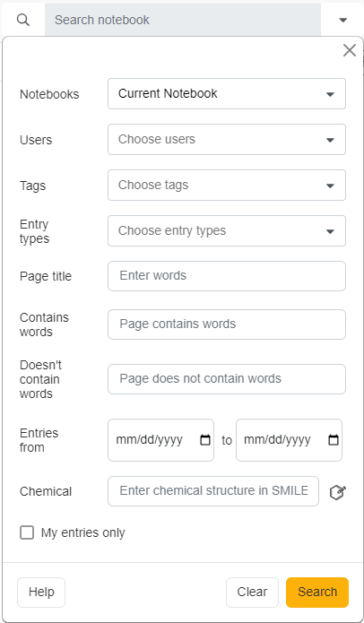Viewport: 364px width, 623px height.
Task: Select the Page contains words field
Action: click(x=227, y=324)
